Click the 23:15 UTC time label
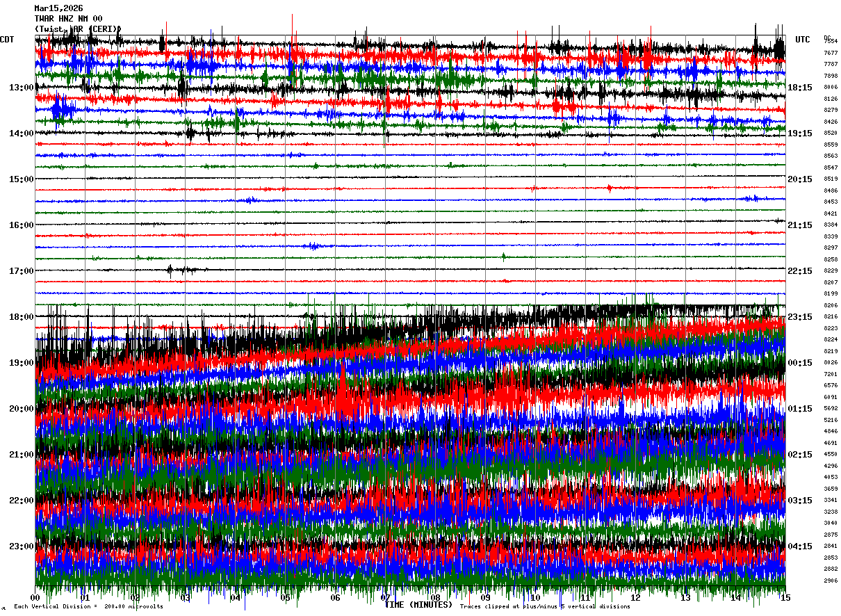The width and height of the screenshot is (841, 616). pos(800,317)
